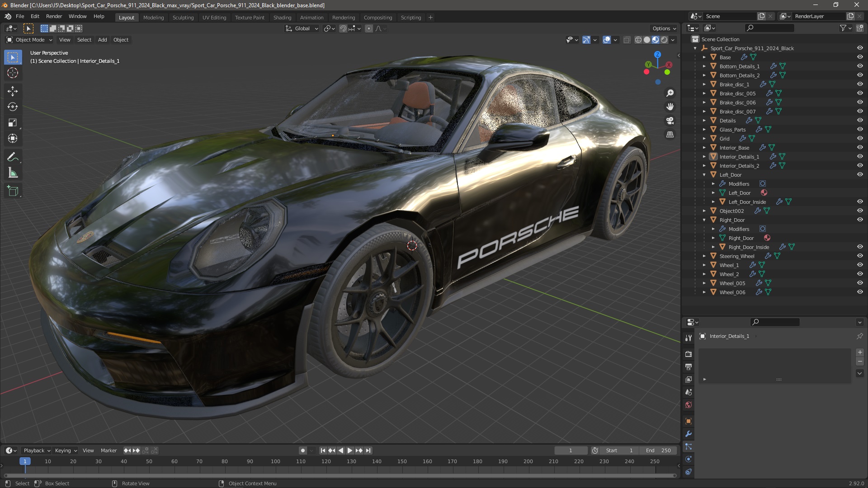
Task: Toggle the auto keying record button
Action: 302,450
